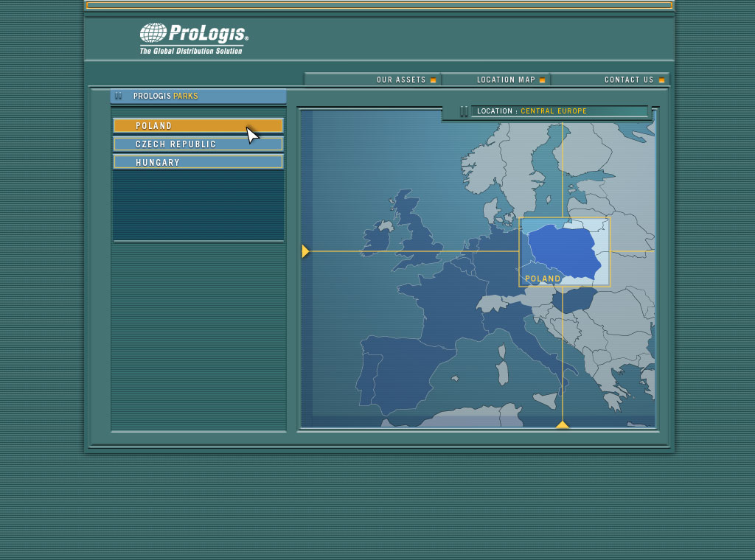Select Poland in the parks list
Screen dimensions: 755x560
click(x=198, y=126)
